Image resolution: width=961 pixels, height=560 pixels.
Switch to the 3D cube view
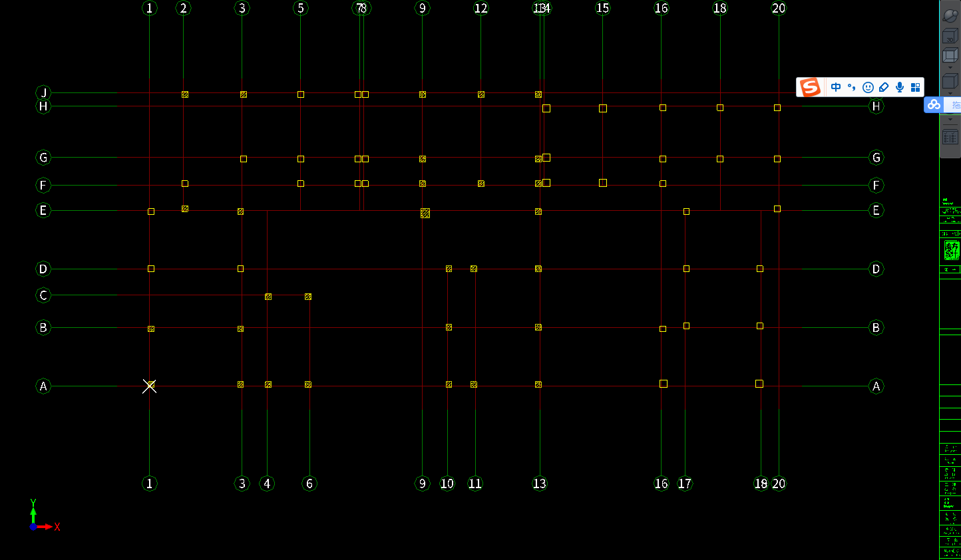pos(950,36)
